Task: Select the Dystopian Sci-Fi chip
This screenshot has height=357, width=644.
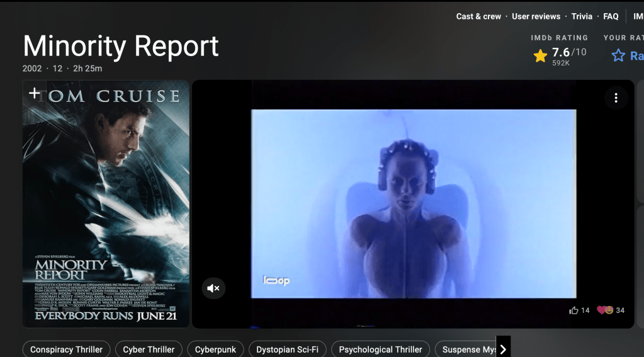Action: click(287, 349)
